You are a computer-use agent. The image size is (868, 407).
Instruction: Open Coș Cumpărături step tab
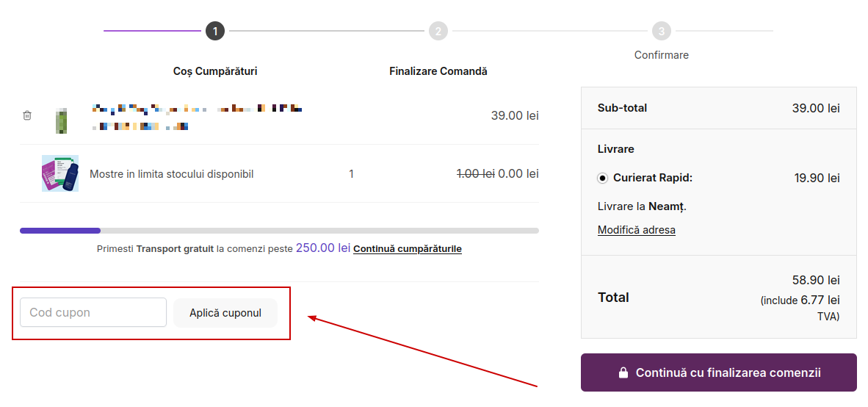(214, 71)
